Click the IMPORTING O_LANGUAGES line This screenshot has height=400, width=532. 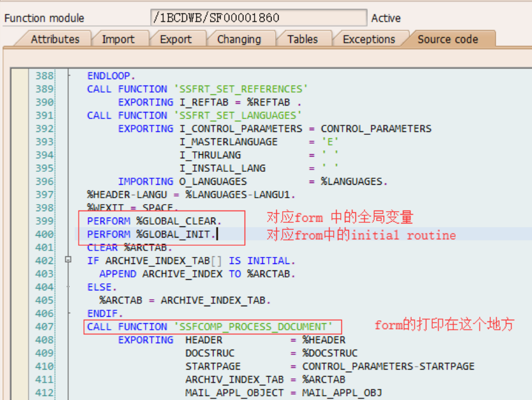click(164, 181)
